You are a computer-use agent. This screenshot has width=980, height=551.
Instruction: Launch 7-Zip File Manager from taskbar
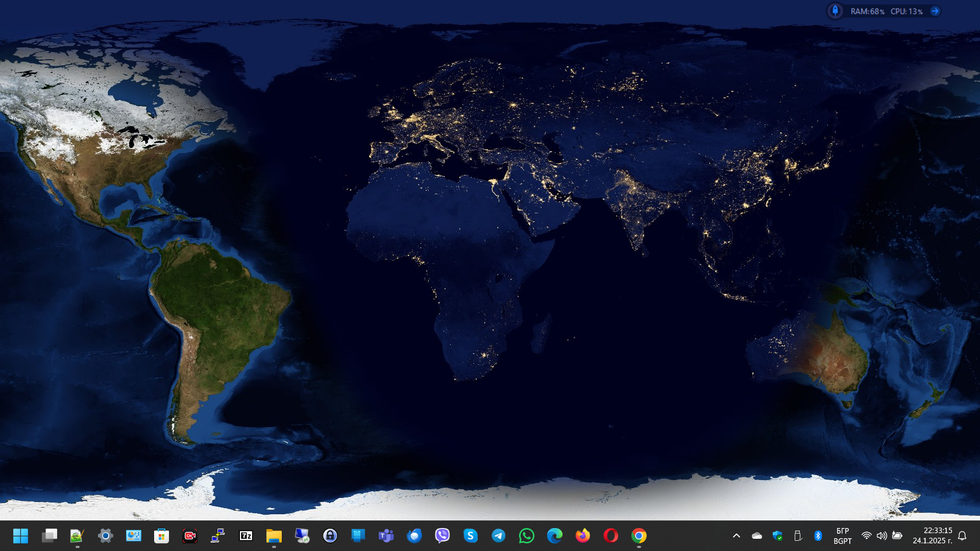[x=246, y=536]
